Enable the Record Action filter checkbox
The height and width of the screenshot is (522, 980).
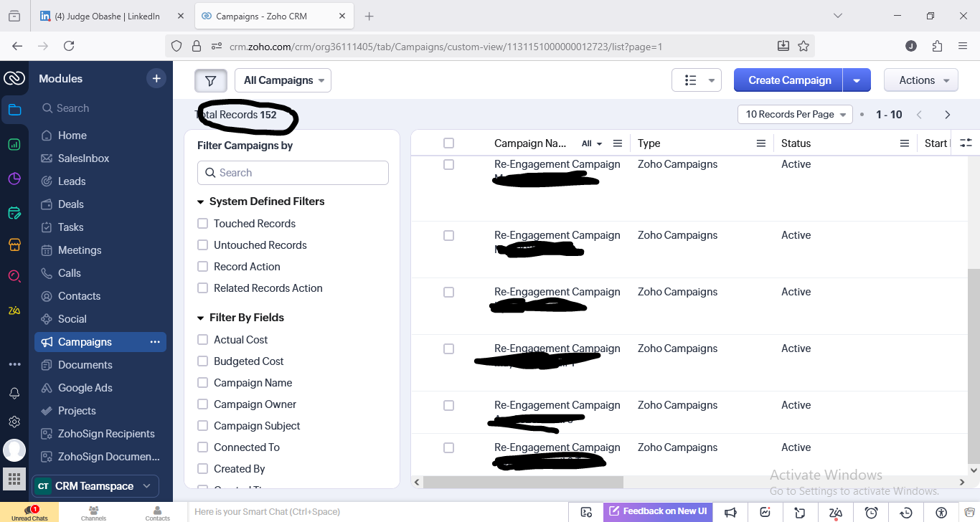202,267
